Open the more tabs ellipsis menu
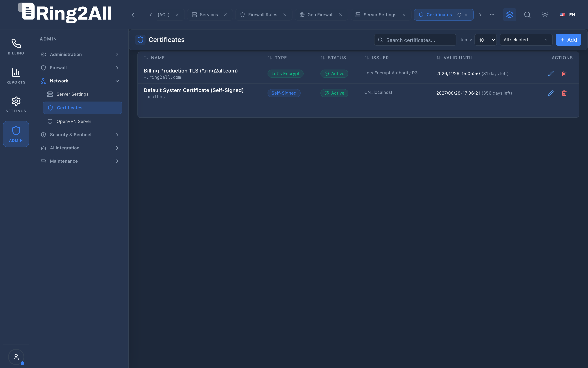The width and height of the screenshot is (588, 368). [492, 15]
